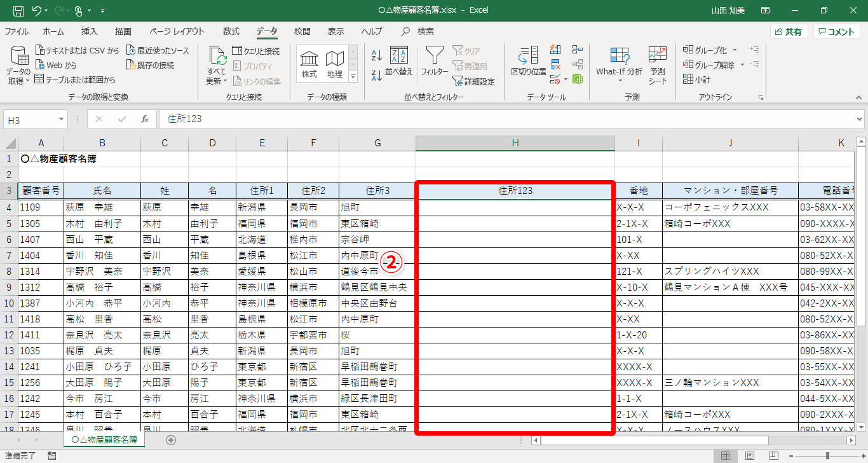Open ribbon display options

[x=765, y=10]
